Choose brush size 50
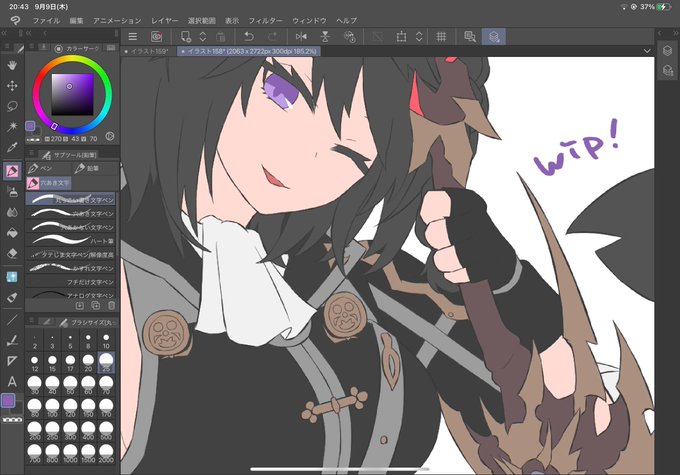 click(x=70, y=385)
